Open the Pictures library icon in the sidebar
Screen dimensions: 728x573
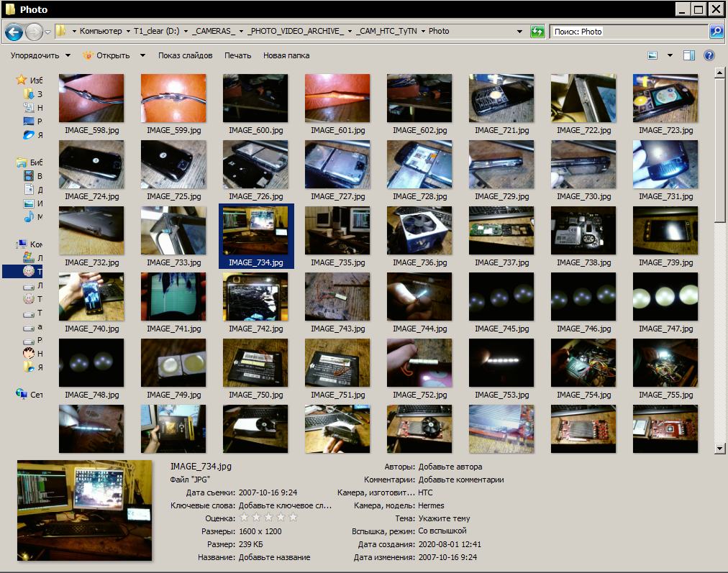pos(29,203)
